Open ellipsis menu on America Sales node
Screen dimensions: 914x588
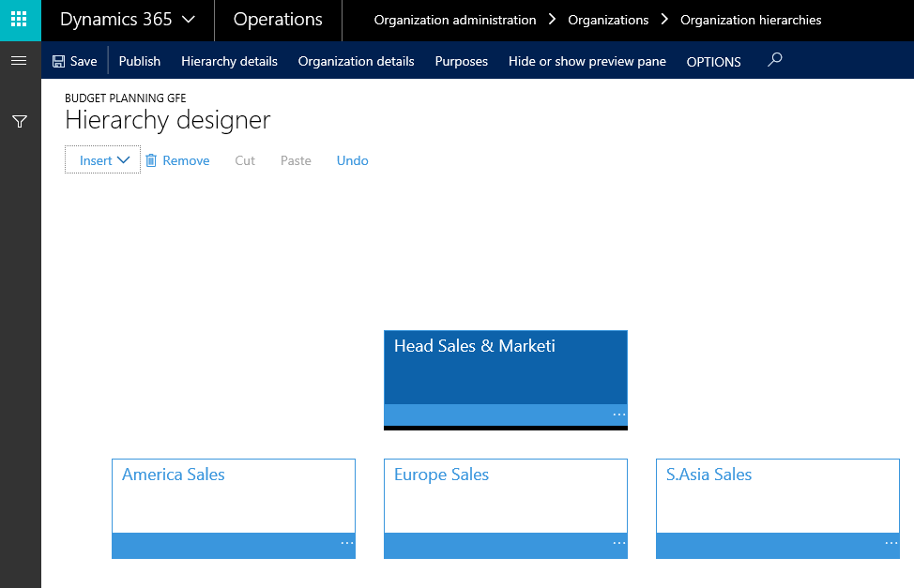[x=346, y=543]
